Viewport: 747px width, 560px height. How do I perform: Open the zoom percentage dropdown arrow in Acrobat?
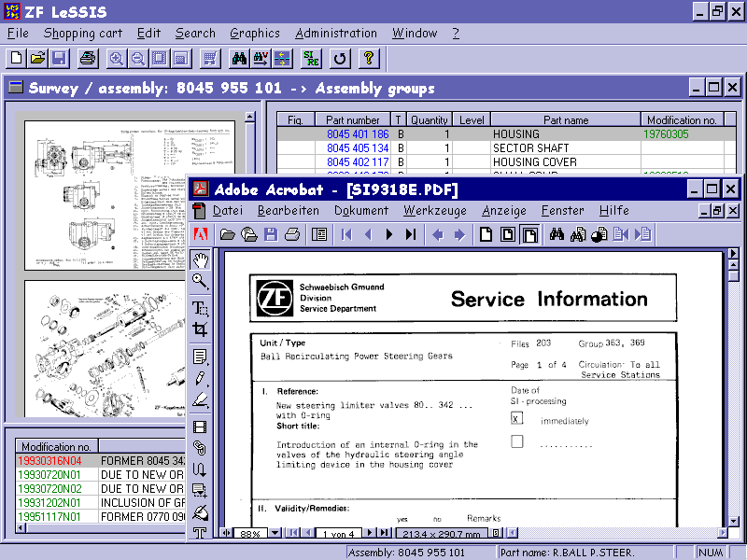pos(275,533)
